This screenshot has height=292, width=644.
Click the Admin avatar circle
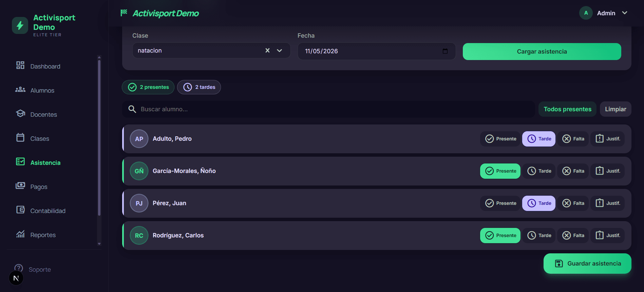[586, 13]
